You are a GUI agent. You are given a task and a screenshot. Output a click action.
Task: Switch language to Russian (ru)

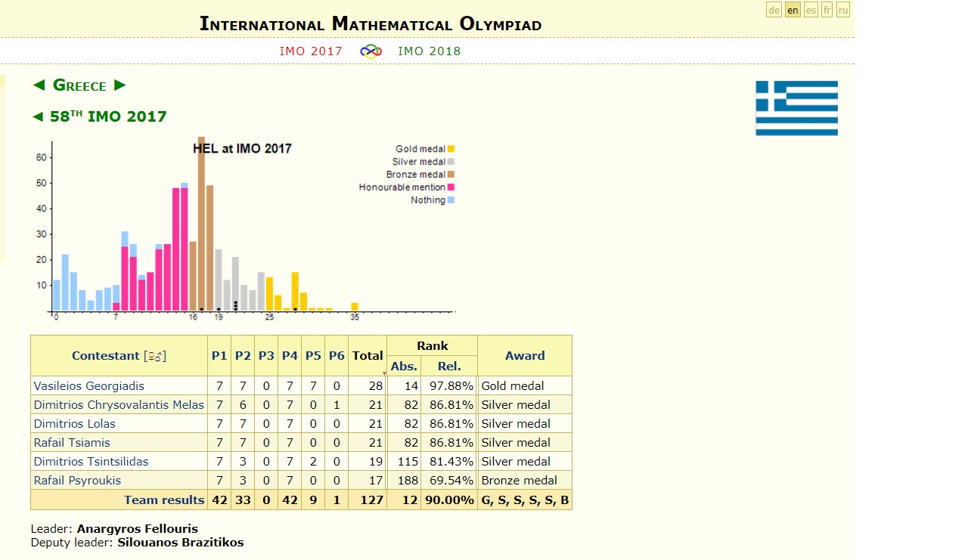(843, 10)
